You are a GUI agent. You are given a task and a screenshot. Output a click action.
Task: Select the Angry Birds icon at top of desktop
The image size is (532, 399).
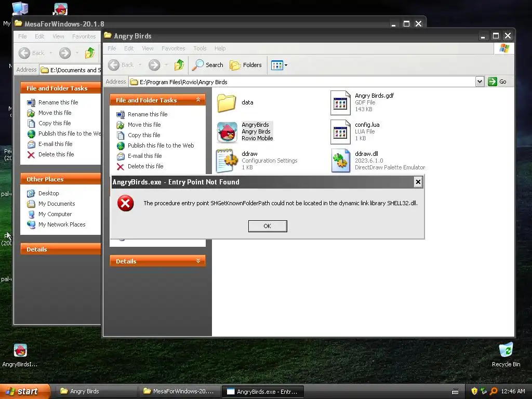(x=60, y=9)
